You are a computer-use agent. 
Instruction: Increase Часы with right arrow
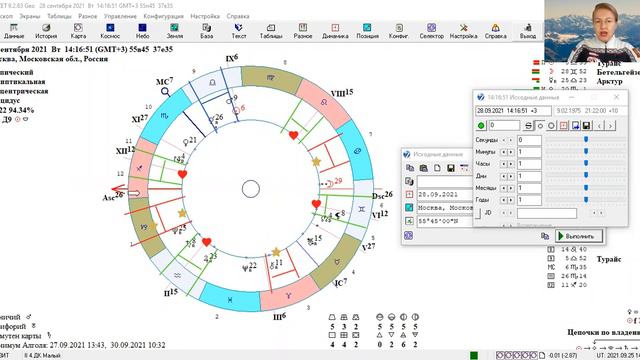(510, 164)
